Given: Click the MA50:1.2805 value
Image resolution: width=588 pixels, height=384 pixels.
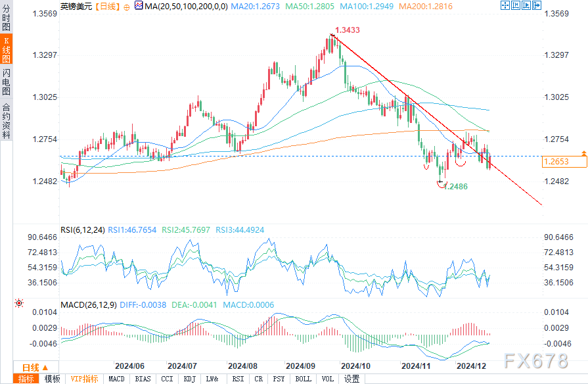Looking at the screenshot, I should tap(309, 7).
